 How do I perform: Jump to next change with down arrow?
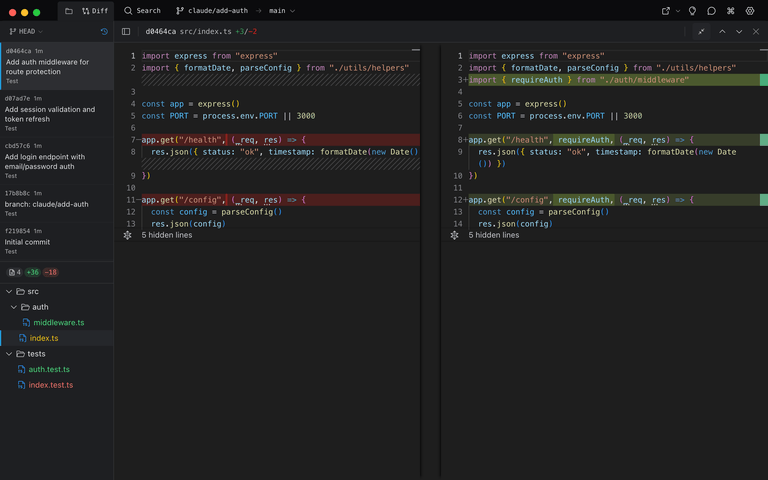[x=739, y=31]
